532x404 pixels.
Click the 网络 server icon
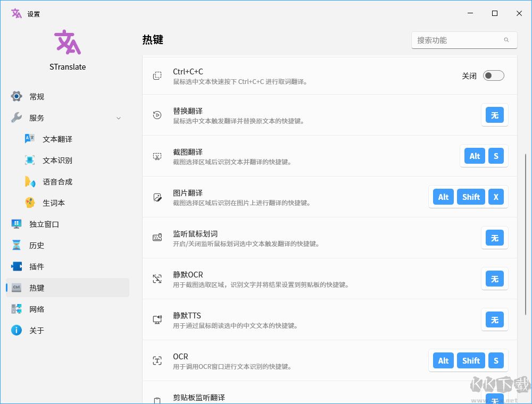coord(16,309)
